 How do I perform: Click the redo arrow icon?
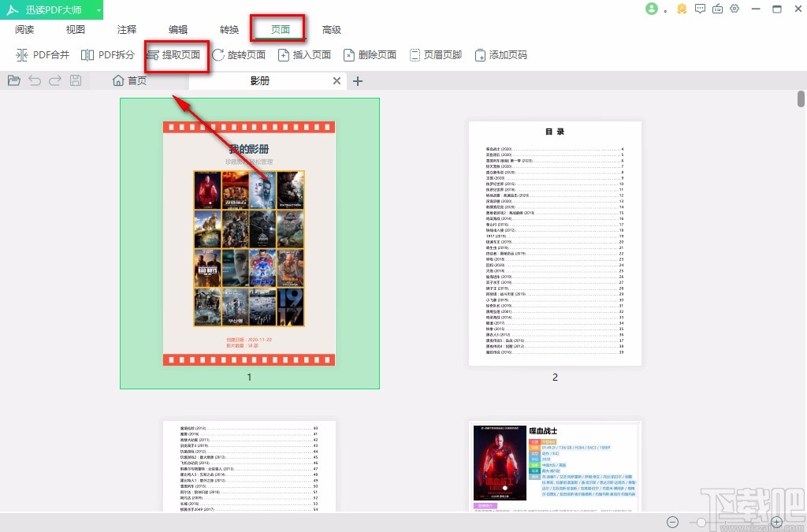pyautogui.click(x=55, y=80)
